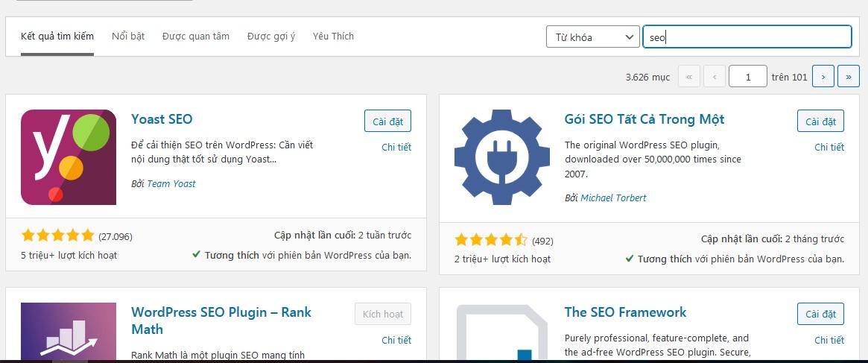Open the Team Yoast author link

point(171,183)
